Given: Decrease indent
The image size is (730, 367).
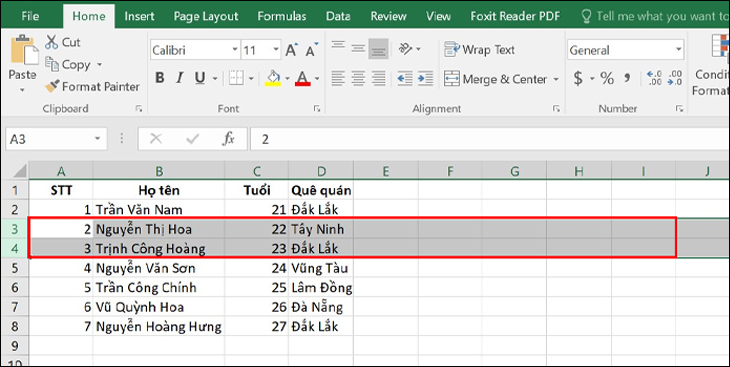Looking at the screenshot, I should click(405, 78).
